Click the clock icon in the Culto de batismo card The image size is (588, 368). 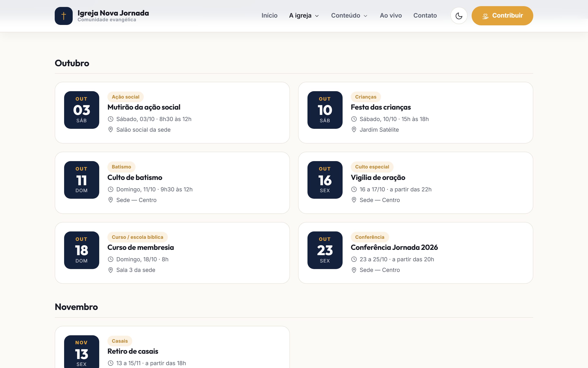click(x=110, y=189)
